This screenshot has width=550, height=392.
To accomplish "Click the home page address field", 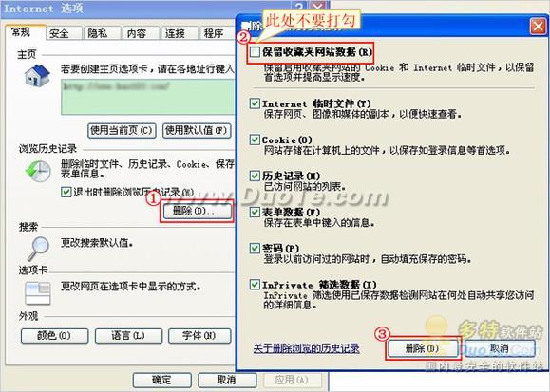I will [147, 97].
